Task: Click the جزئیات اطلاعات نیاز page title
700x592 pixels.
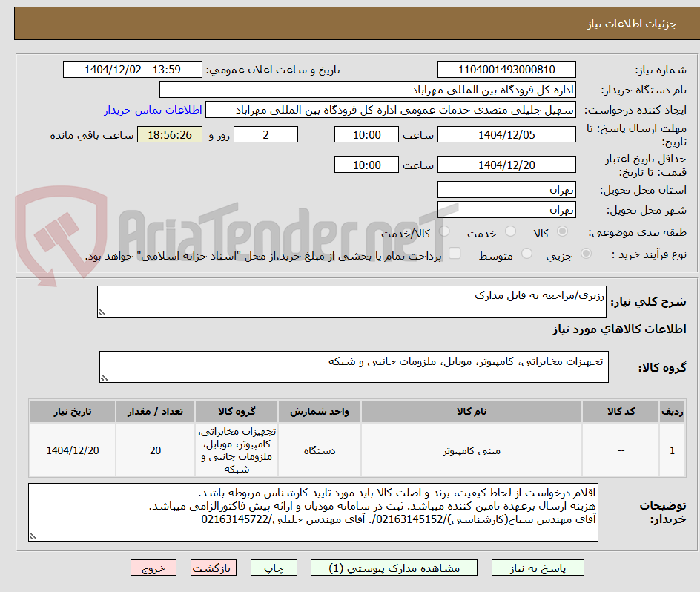Action: 632,24
